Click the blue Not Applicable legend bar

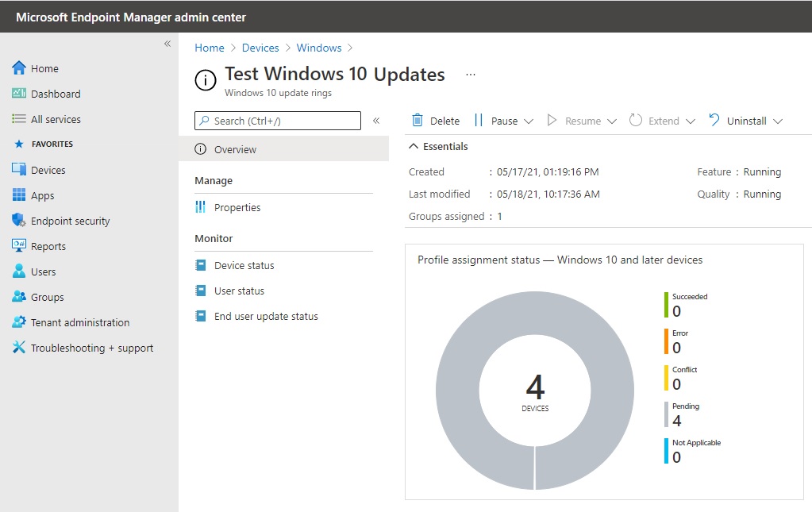(x=667, y=451)
